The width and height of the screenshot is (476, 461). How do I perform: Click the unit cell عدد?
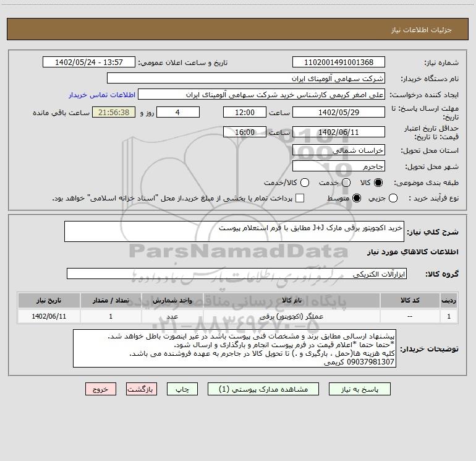(x=172, y=316)
